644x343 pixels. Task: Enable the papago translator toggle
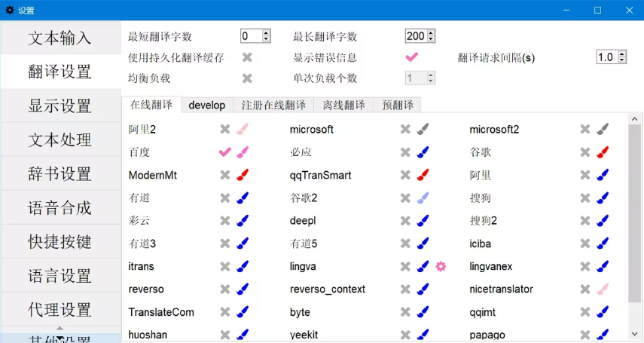point(585,335)
